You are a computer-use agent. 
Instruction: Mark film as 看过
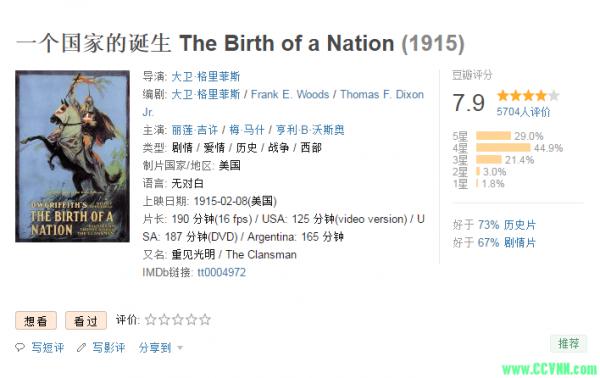click(x=86, y=321)
